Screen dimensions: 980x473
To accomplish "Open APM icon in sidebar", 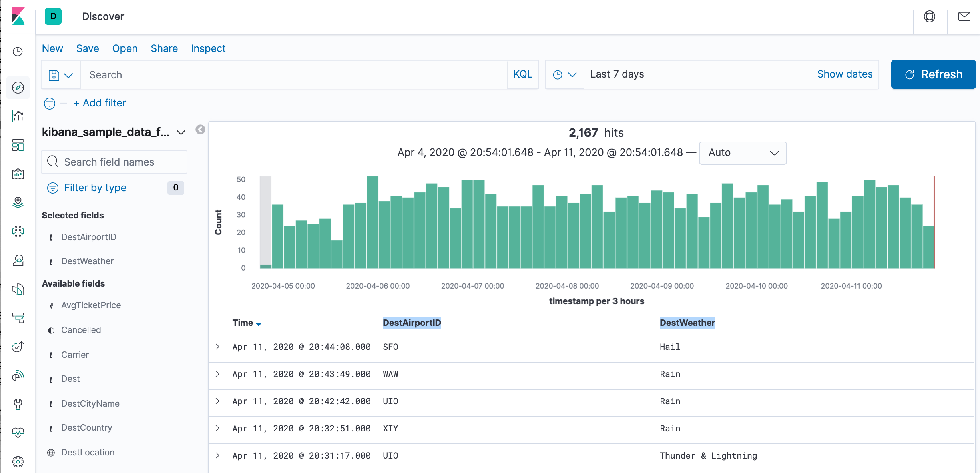I will pyautogui.click(x=18, y=318).
